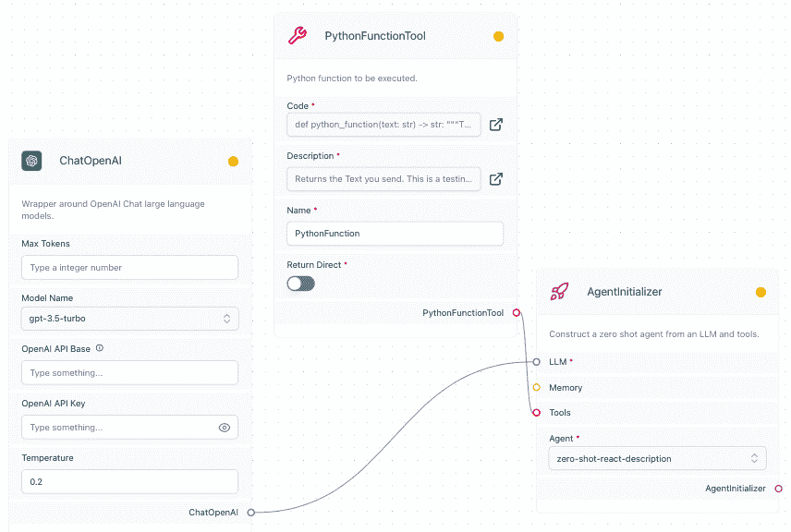
Task: Click the 'Wrapper around OpenAI Chat' description text
Action: [113, 210]
